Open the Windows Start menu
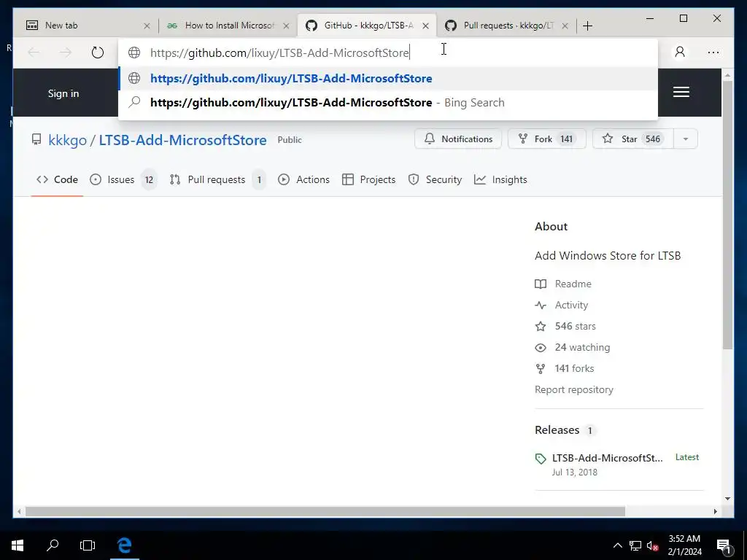The height and width of the screenshot is (560, 747). 18,545
